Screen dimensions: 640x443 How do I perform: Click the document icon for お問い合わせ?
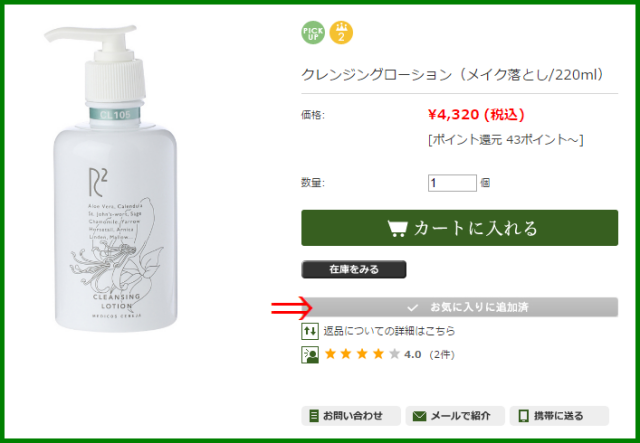pos(313,416)
